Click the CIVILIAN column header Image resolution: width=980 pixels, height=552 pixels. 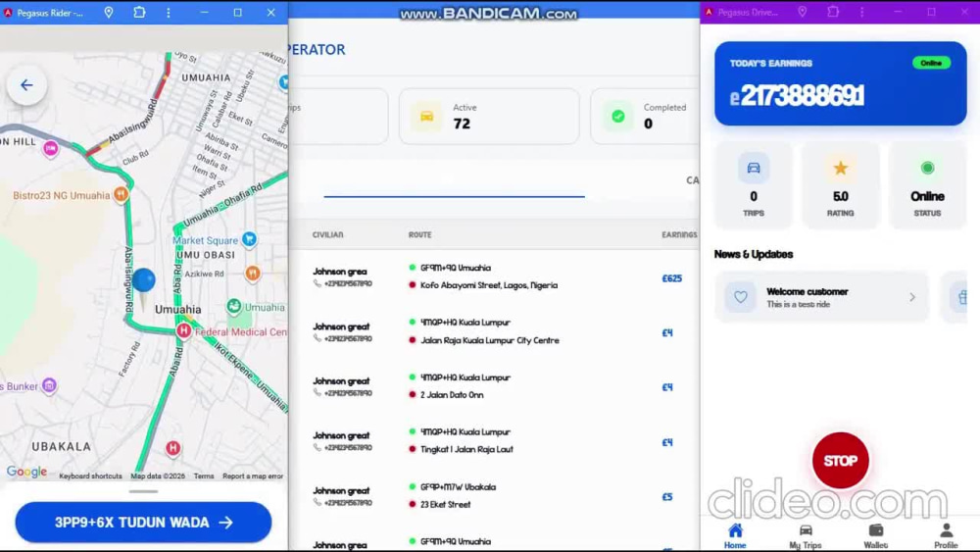coord(328,235)
